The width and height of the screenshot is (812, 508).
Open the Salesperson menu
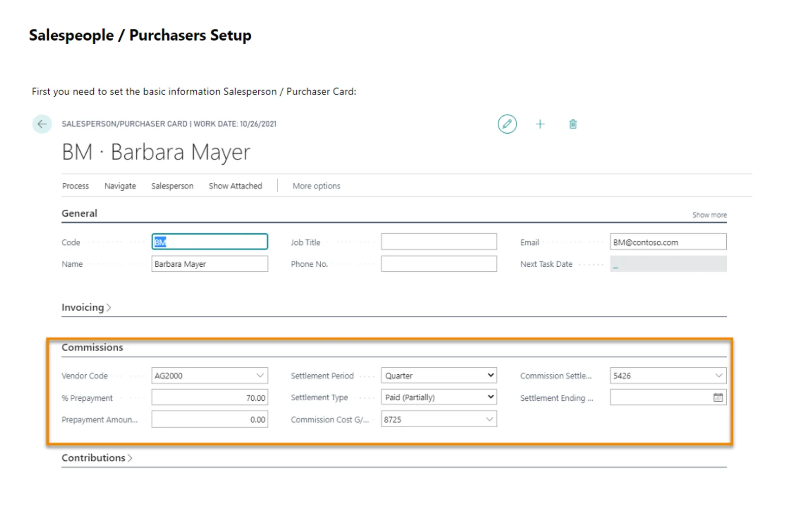coord(173,186)
